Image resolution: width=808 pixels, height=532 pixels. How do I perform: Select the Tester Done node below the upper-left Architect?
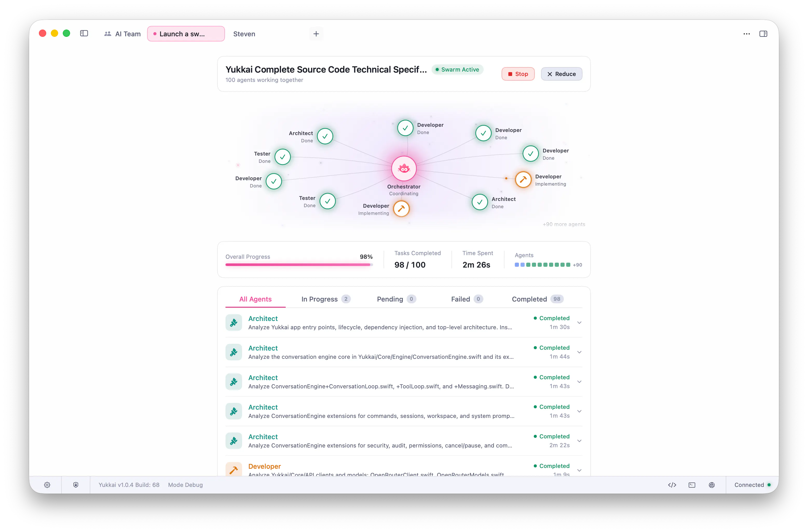pyautogui.click(x=283, y=157)
